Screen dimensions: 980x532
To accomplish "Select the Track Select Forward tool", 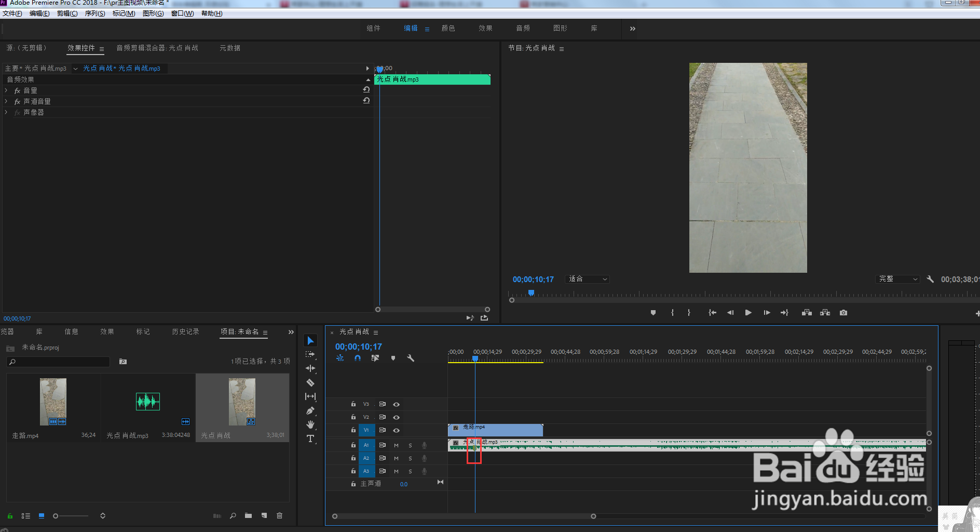I will [310, 354].
